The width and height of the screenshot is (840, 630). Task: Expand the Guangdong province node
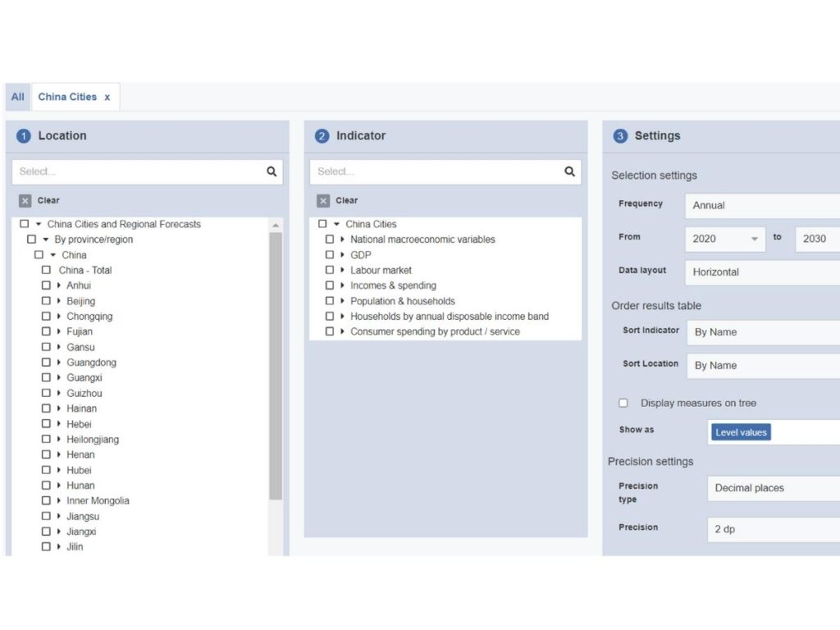pos(59,363)
